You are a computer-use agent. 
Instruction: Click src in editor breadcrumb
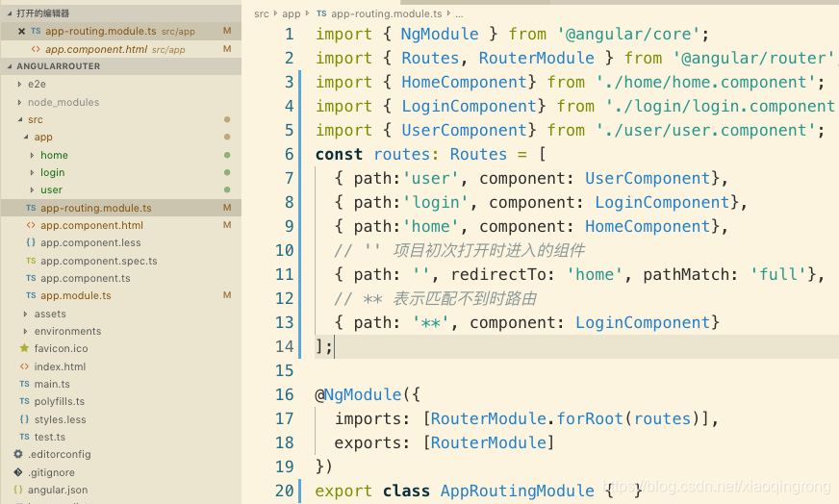(x=261, y=13)
